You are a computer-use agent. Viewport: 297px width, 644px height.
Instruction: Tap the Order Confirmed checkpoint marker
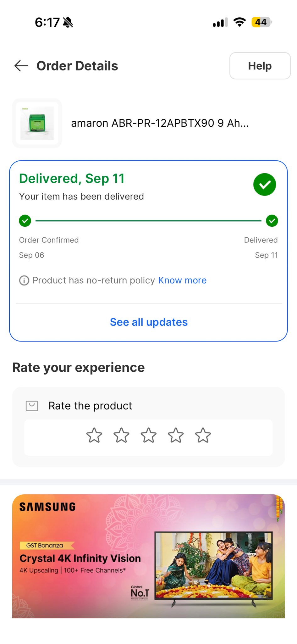pos(25,221)
